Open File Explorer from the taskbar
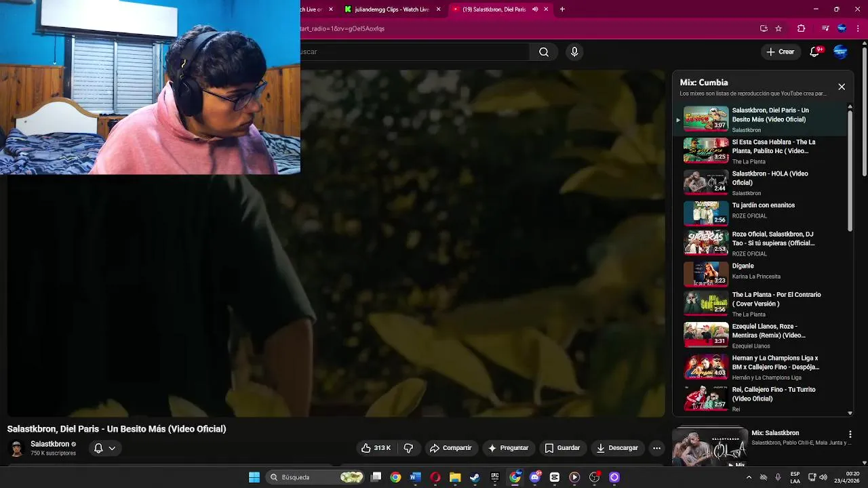 (455, 477)
